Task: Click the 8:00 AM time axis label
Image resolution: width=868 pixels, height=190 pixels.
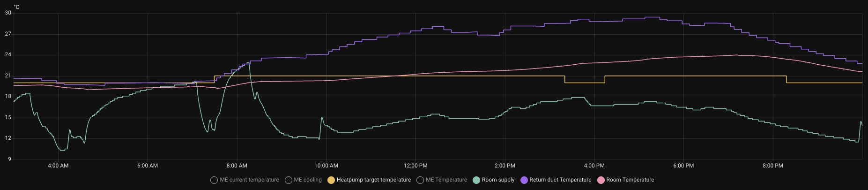Action: (237, 166)
